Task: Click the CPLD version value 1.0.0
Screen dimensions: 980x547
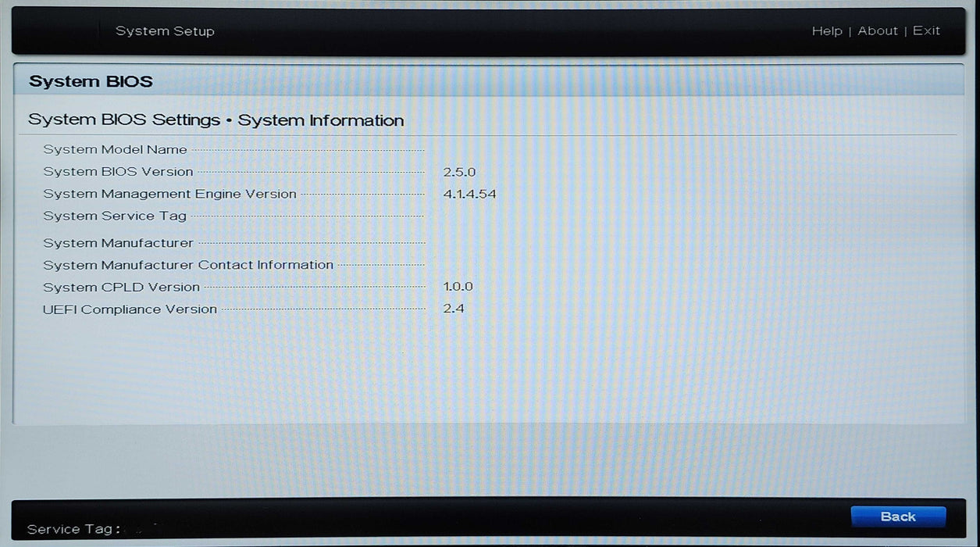Action: click(x=458, y=287)
